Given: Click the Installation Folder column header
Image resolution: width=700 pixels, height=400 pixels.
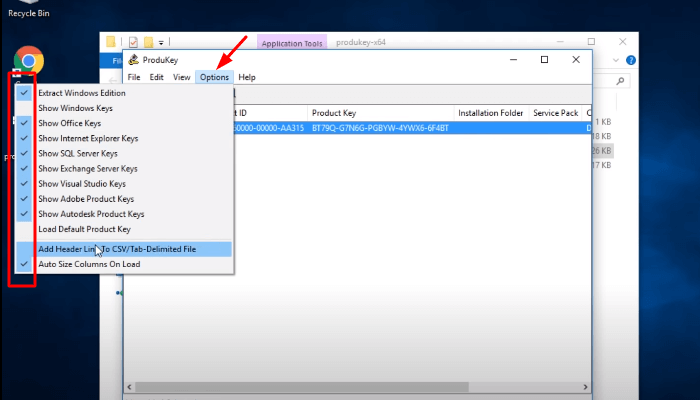Looking at the screenshot, I should [490, 113].
